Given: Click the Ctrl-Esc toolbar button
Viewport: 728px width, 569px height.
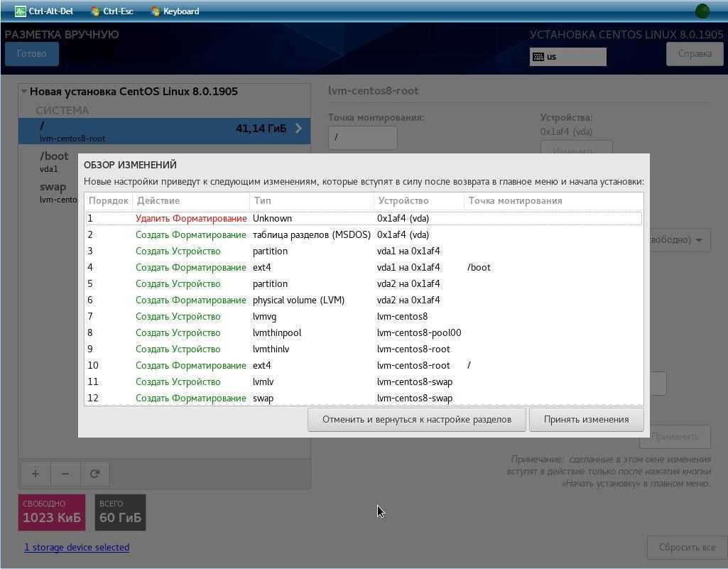Looking at the screenshot, I should point(112,11).
